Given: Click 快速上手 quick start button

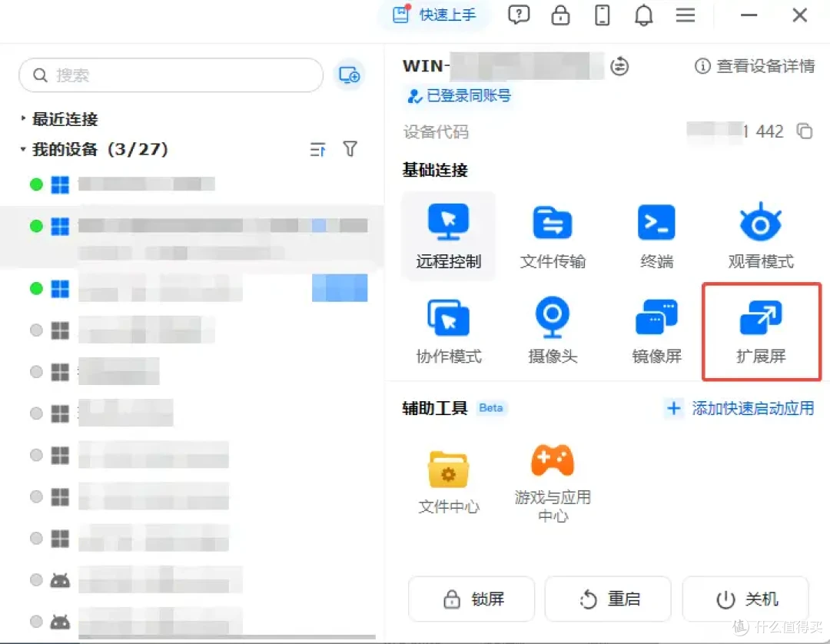Looking at the screenshot, I should tap(434, 15).
